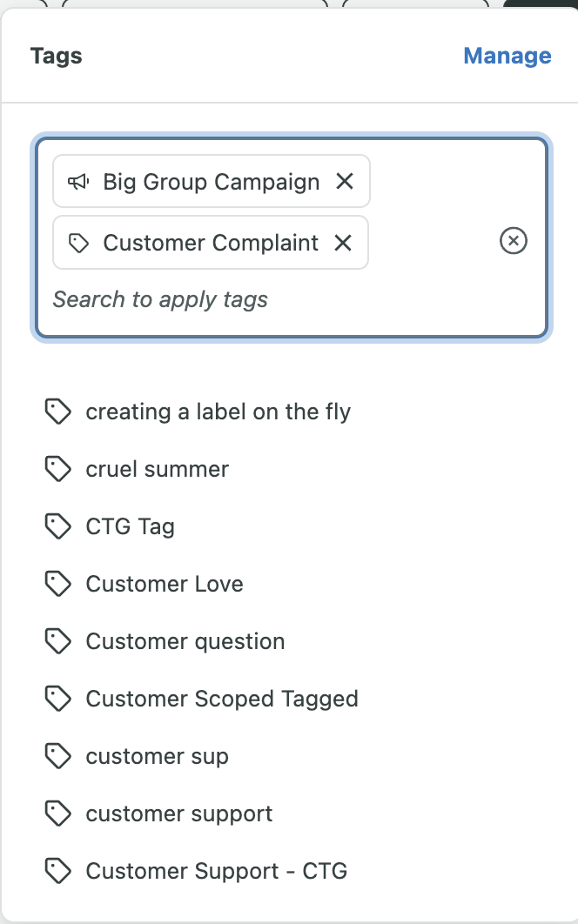Viewport: 578px width, 924px height.
Task: Click the tag icon beside customer support
Action: click(57, 814)
